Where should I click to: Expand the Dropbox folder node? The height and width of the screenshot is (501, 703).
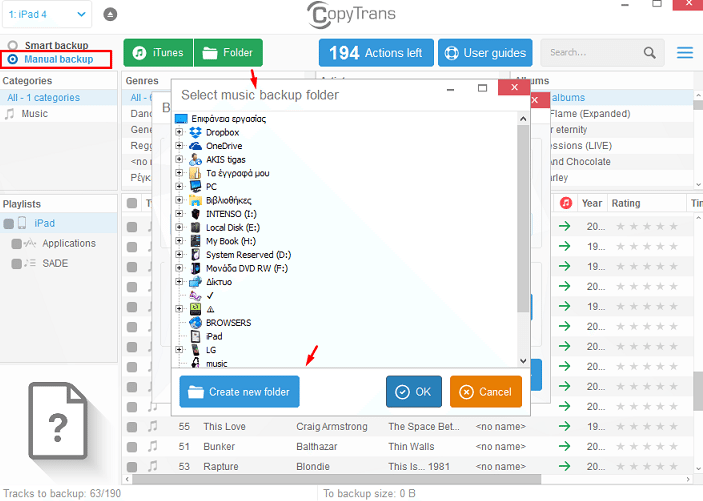[179, 132]
